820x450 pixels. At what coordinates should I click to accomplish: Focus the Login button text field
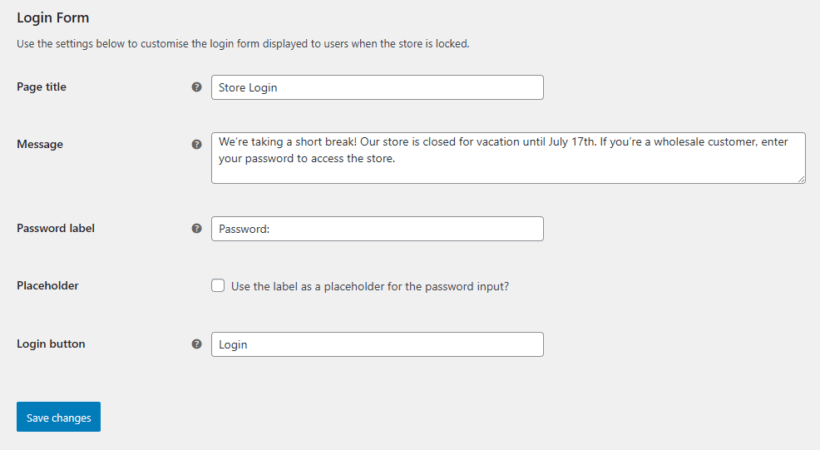377,344
